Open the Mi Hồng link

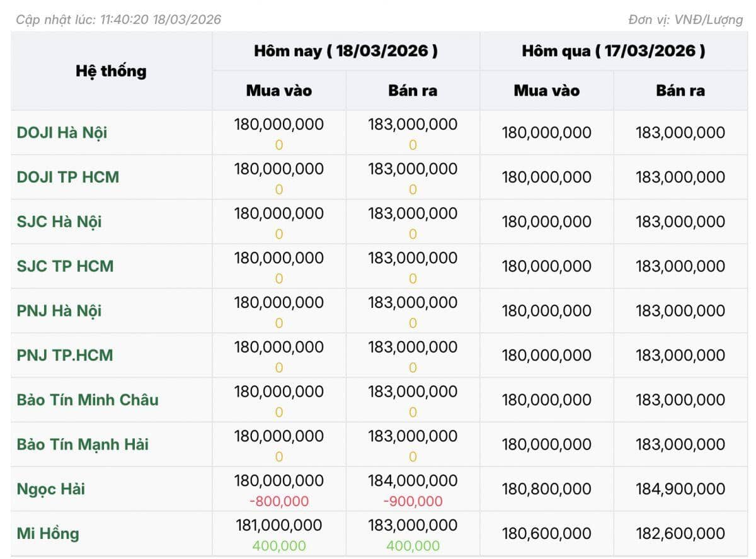tap(48, 534)
